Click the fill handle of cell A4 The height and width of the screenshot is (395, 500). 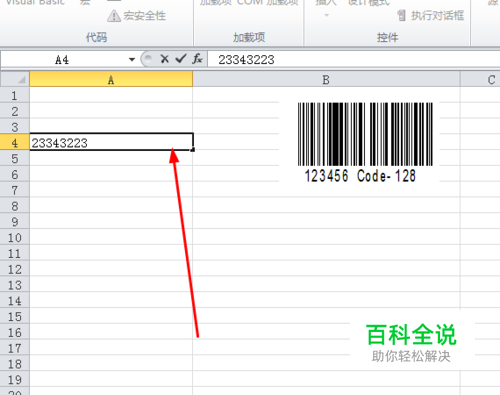pos(193,150)
